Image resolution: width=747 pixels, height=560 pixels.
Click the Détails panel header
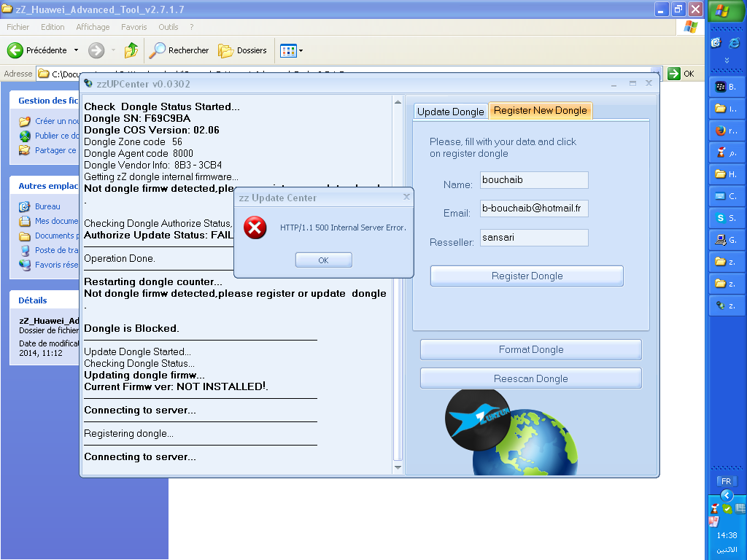45,300
